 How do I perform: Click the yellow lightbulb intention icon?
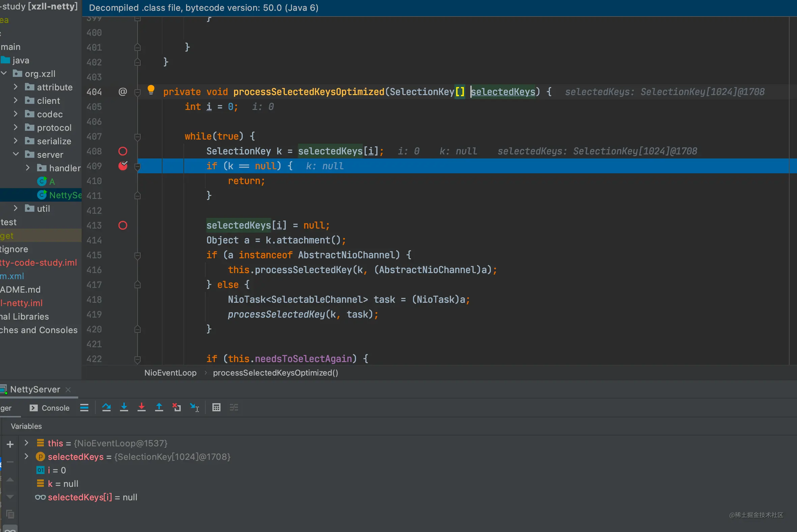click(x=151, y=90)
